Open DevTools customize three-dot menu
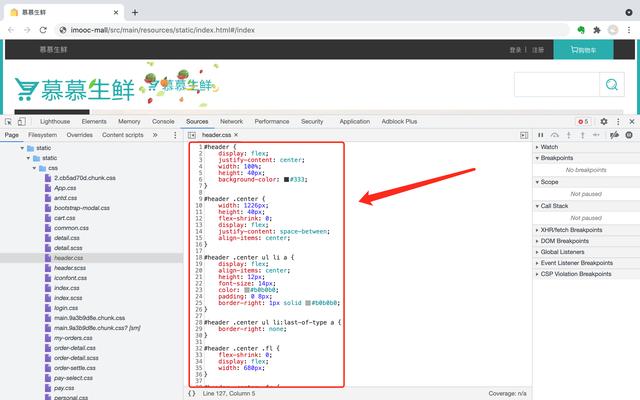The width and height of the screenshot is (640, 400). coord(618,122)
